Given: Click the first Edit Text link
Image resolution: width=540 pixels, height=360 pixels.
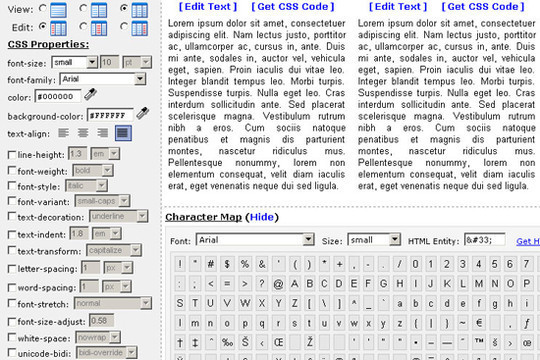Looking at the screenshot, I should point(208,7).
